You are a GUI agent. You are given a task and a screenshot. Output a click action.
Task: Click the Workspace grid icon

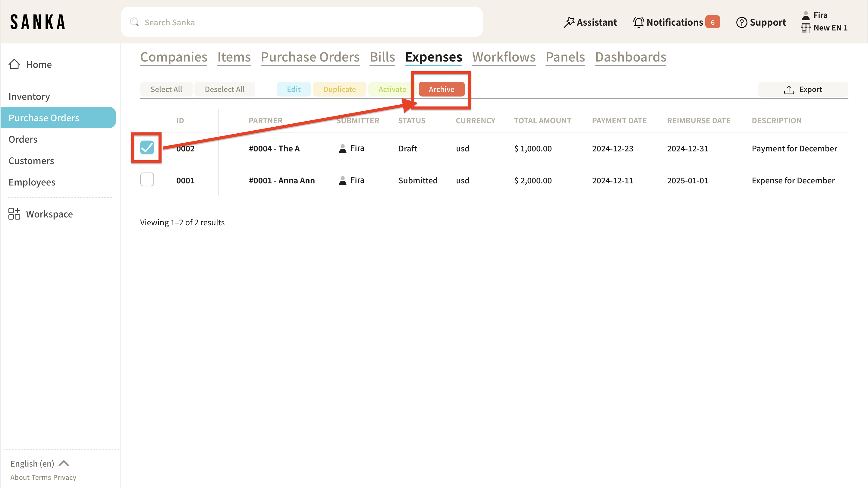point(14,214)
